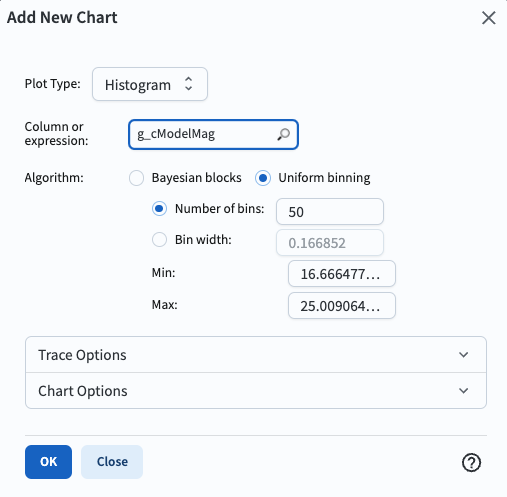
Task: Confirm with the OK button
Action: click(48, 462)
